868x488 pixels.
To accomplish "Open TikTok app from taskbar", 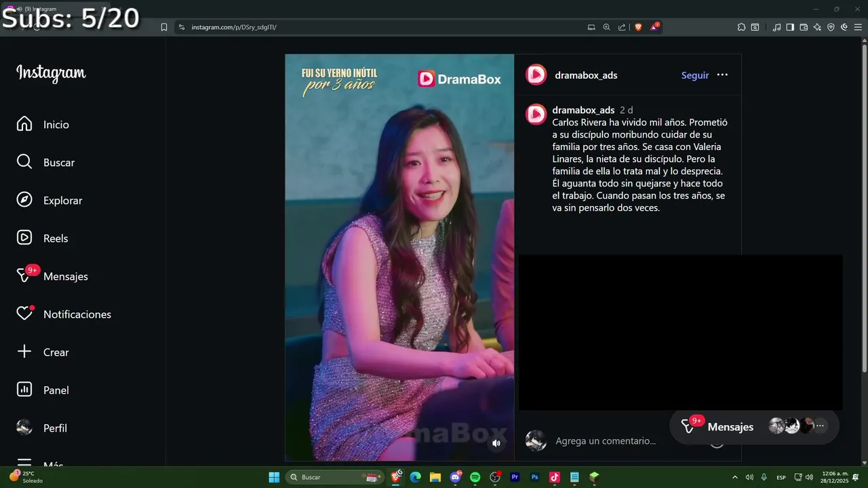I will click(554, 477).
